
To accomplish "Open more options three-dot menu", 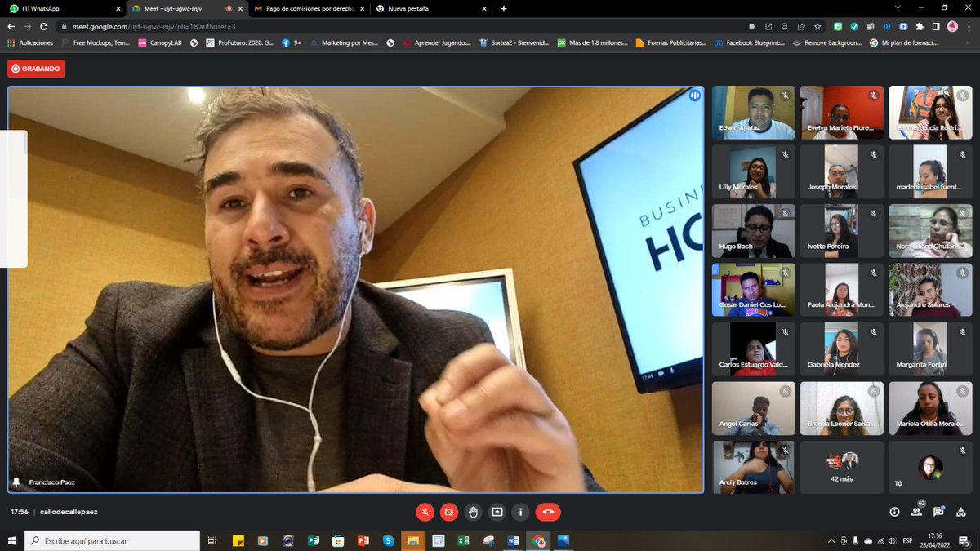I will (x=520, y=512).
